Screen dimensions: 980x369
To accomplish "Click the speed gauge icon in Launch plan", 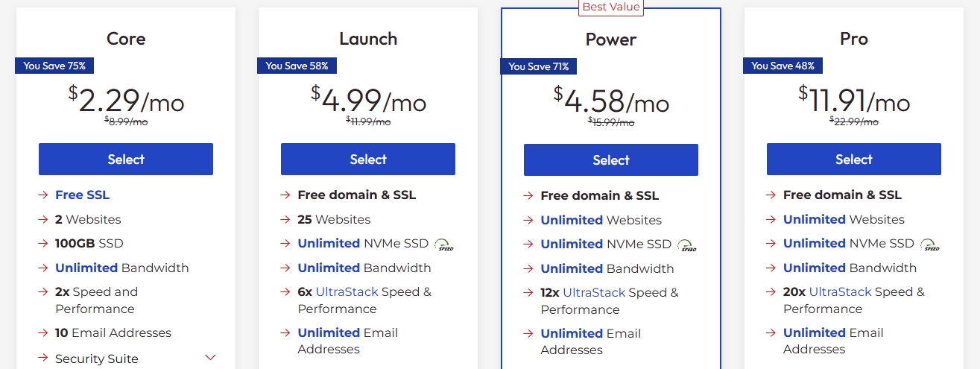I will [443, 245].
